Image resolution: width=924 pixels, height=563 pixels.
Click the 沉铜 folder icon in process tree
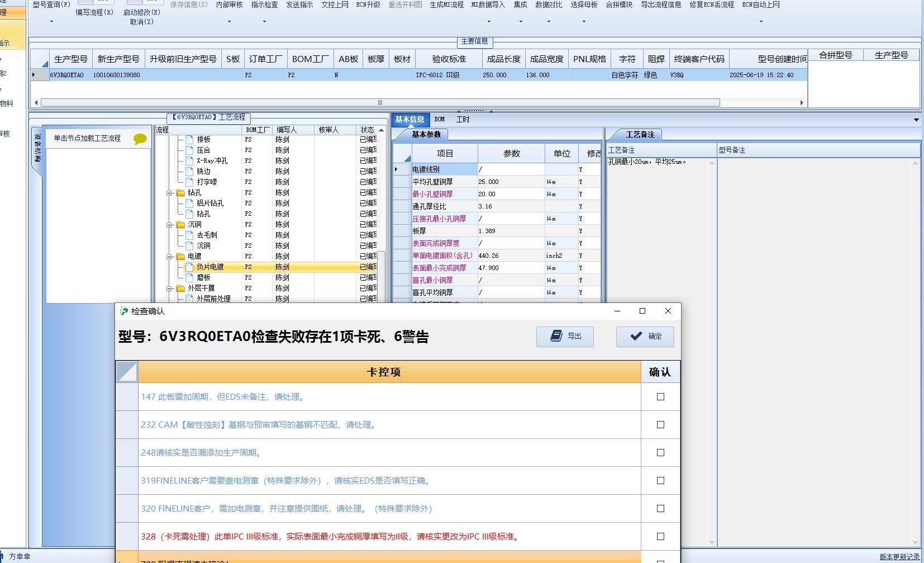coord(181,225)
